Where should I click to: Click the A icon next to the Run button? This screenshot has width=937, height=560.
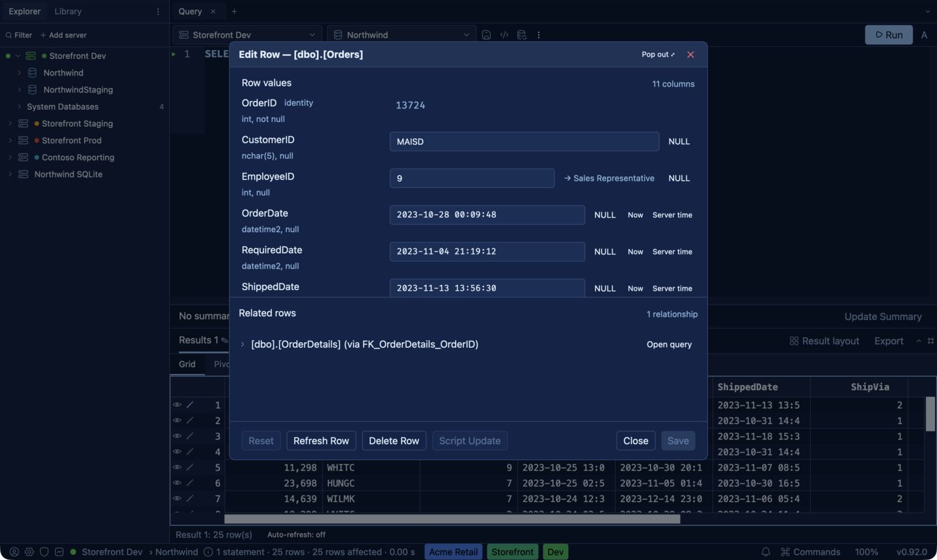pyautogui.click(x=924, y=35)
